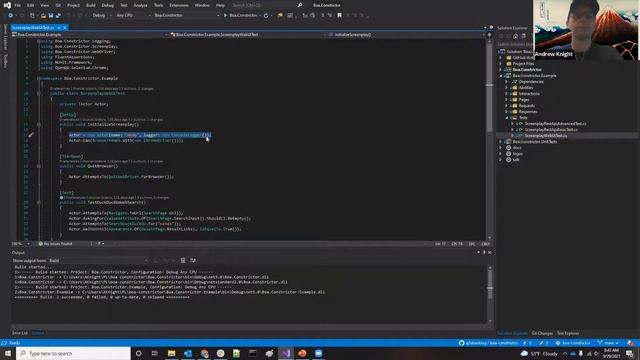Switch to the Test Explorer tab
This screenshot has width=640, height=360.
pos(568,333)
